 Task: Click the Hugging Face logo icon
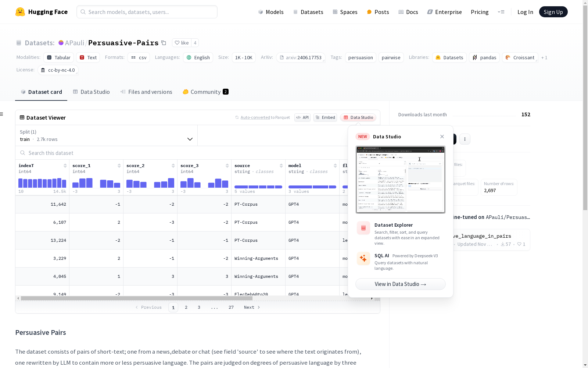(20, 12)
